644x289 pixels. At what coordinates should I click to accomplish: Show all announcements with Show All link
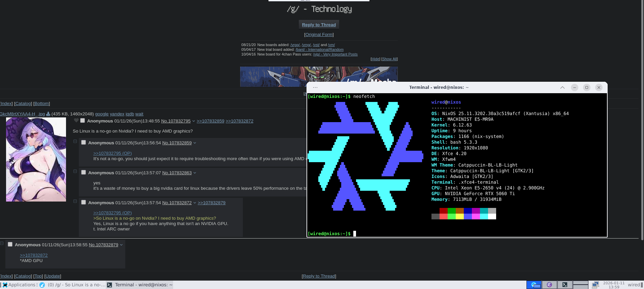click(389, 59)
